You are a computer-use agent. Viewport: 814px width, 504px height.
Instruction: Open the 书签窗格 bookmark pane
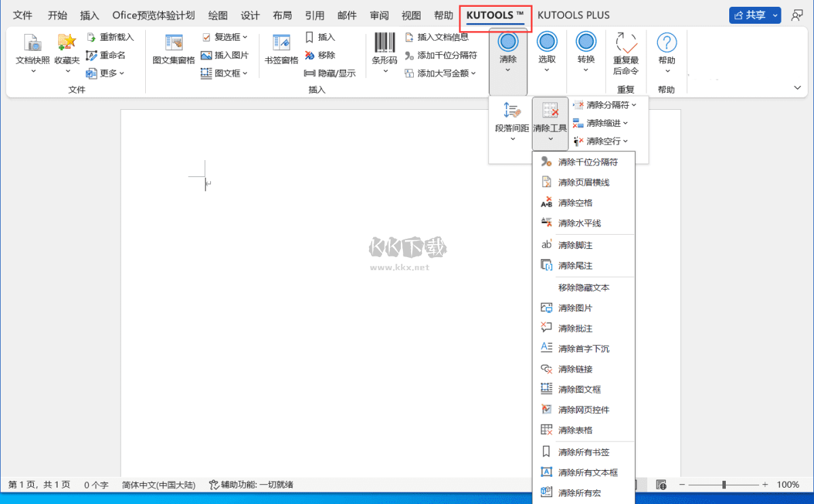(281, 43)
